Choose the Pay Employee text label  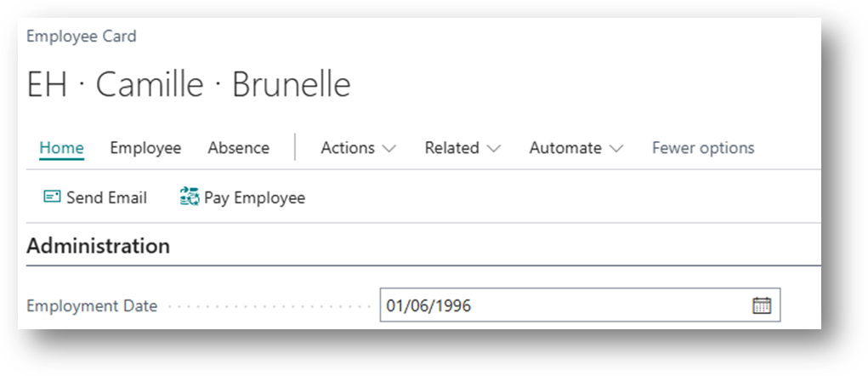[x=254, y=197]
